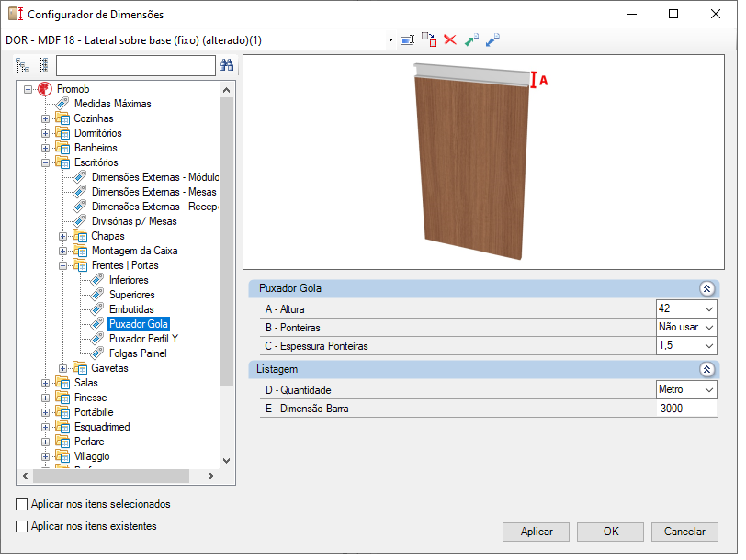The image size is (746, 560).
Task: Click the blue arrow import icon
Action: 492,39
